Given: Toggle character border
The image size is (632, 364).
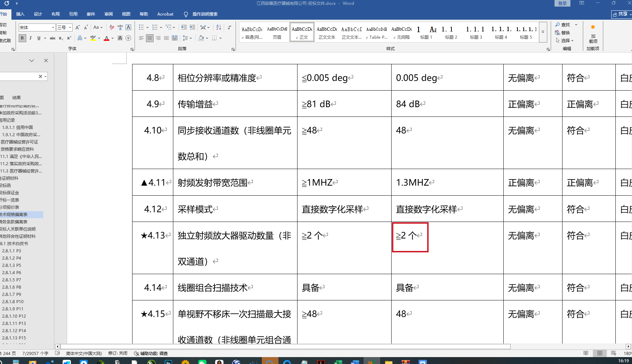Looking at the screenshot, I should 128,27.
